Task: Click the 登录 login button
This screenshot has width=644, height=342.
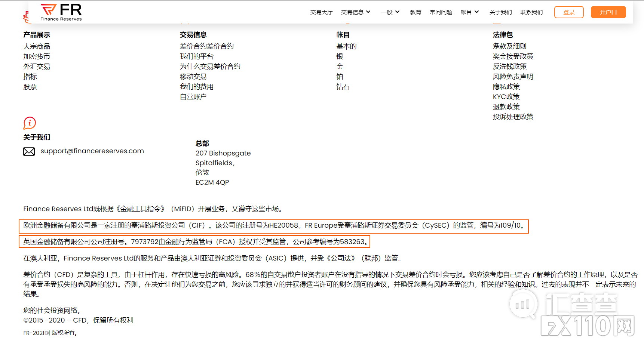Action: [x=569, y=12]
